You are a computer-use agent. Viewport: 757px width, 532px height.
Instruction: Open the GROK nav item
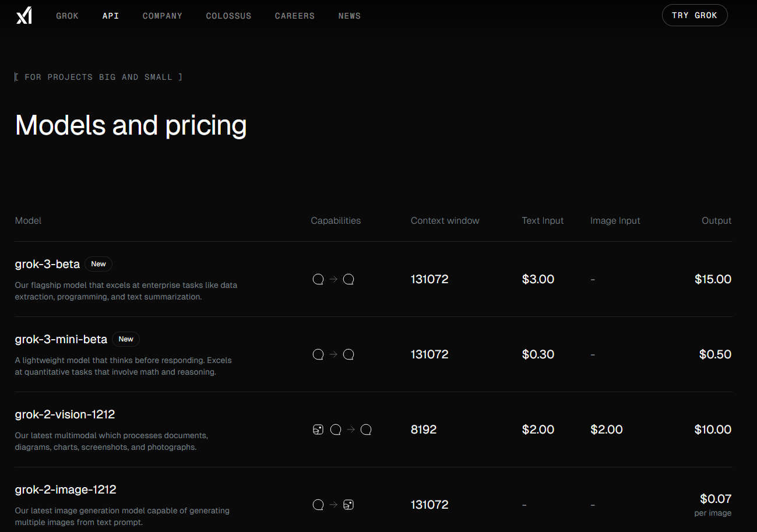coord(67,16)
